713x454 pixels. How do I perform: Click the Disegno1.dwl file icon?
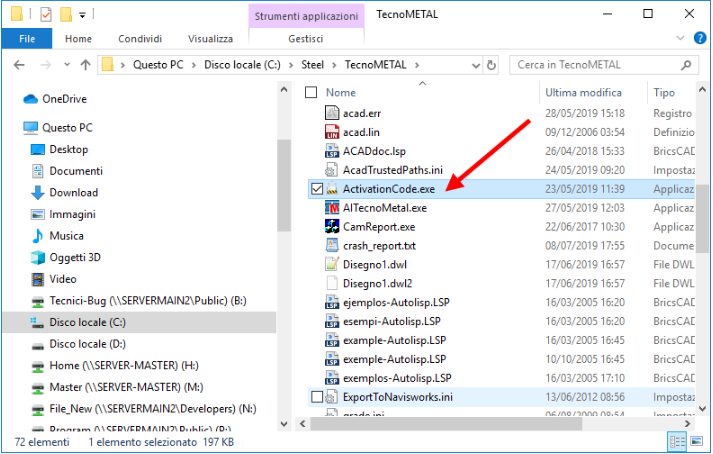pyautogui.click(x=332, y=264)
